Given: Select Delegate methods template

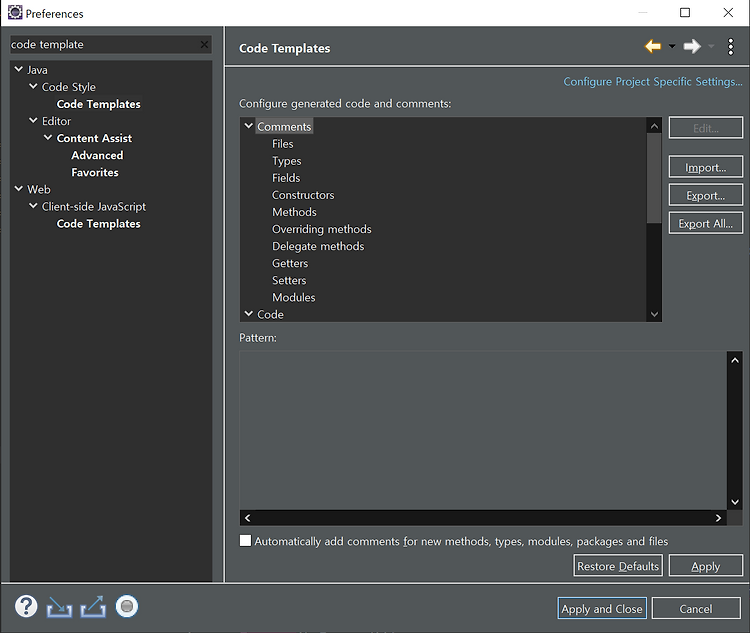Looking at the screenshot, I should (x=318, y=246).
